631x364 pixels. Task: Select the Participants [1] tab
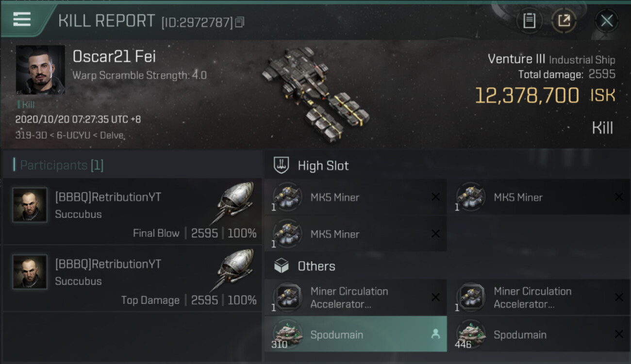(62, 165)
